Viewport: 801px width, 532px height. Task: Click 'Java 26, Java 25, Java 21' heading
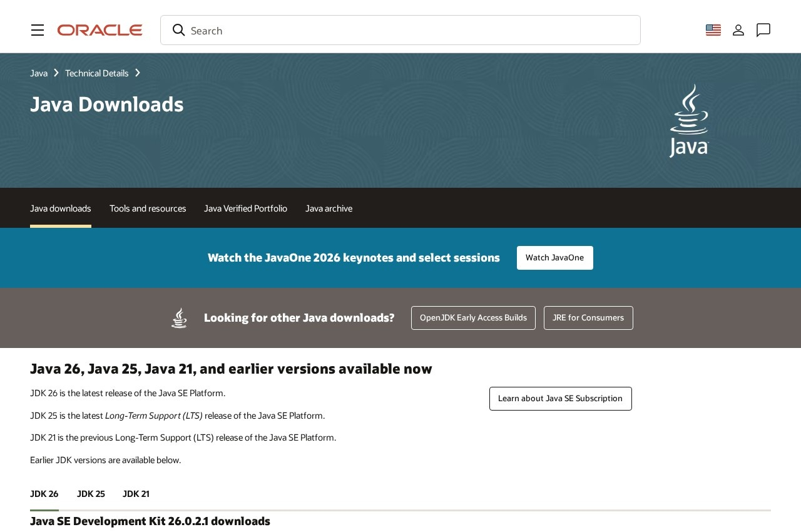click(231, 369)
